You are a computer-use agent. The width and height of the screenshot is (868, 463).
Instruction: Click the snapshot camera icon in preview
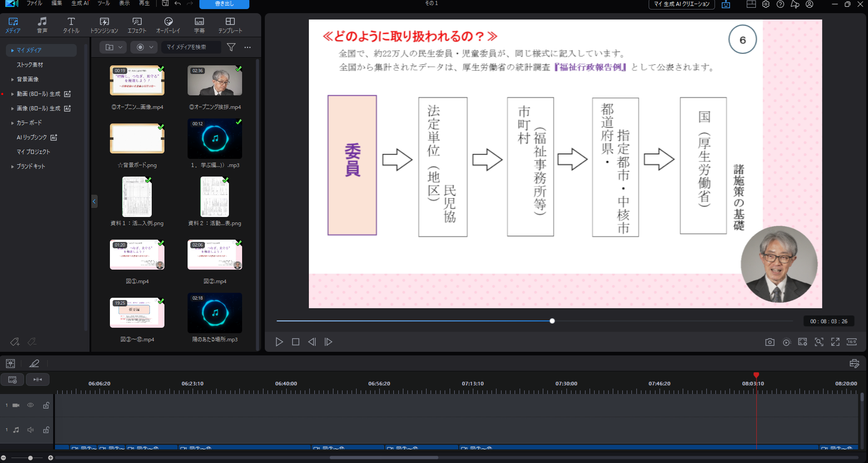tap(769, 342)
